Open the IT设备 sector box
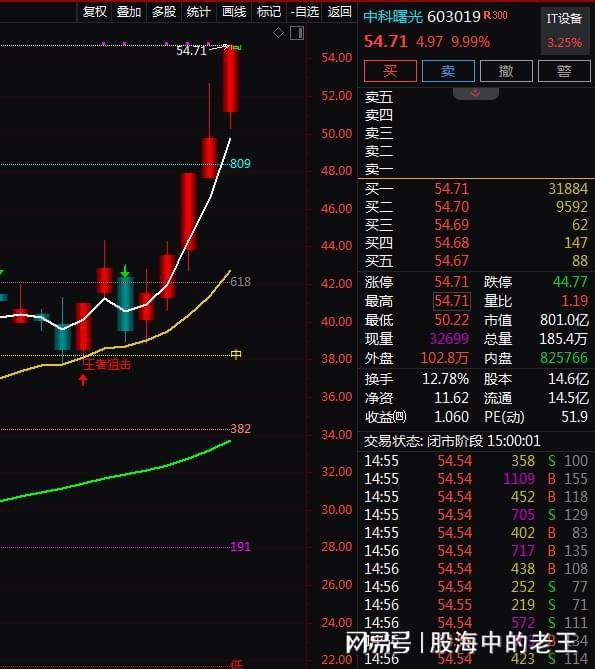This screenshot has height=669, width=595. tap(565, 31)
